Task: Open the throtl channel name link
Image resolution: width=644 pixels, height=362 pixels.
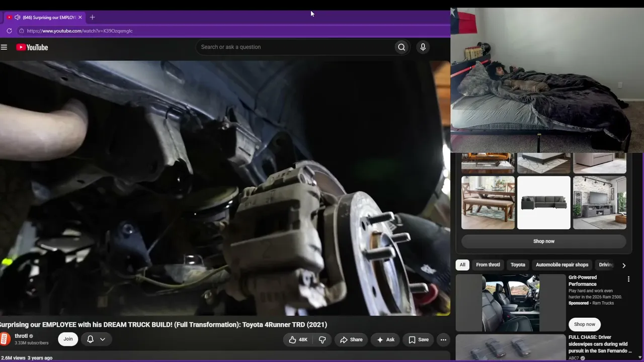Action: [x=21, y=336]
